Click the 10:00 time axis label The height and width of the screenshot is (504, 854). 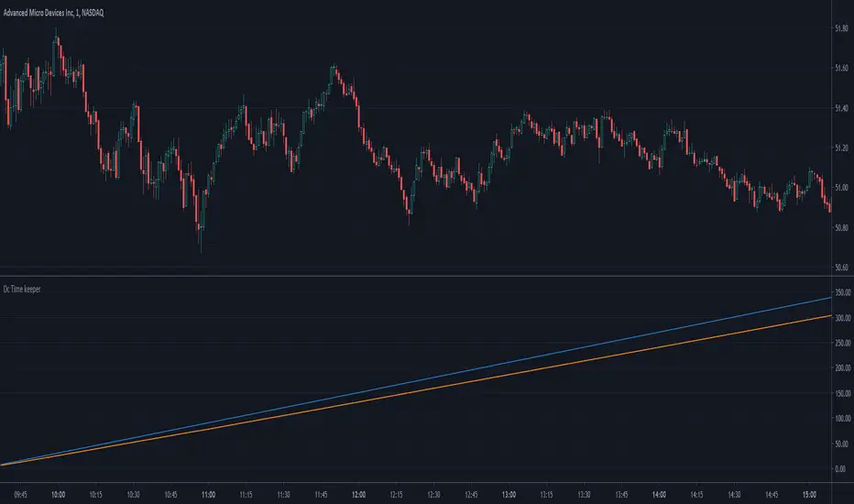coord(59,495)
